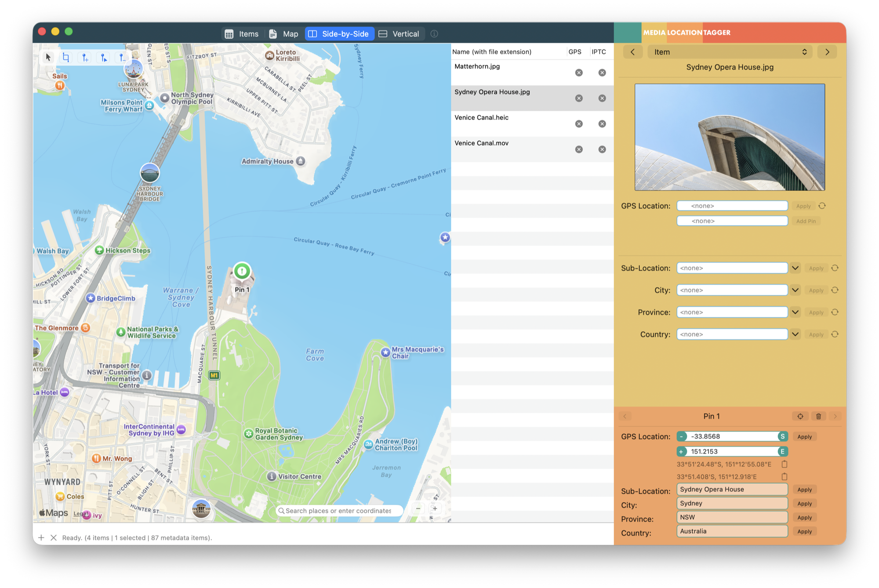Screen dimensions: 879x588
Task: Choose the add pin tool
Action: point(85,57)
